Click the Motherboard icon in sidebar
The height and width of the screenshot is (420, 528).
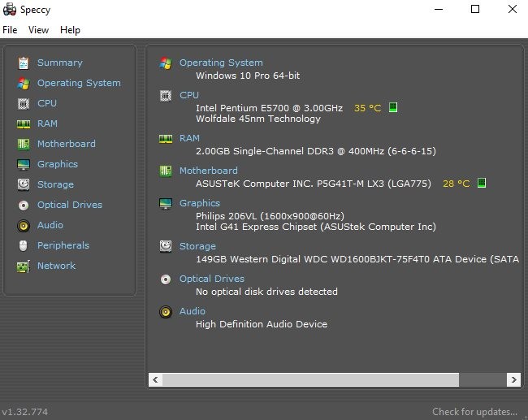[x=24, y=144]
